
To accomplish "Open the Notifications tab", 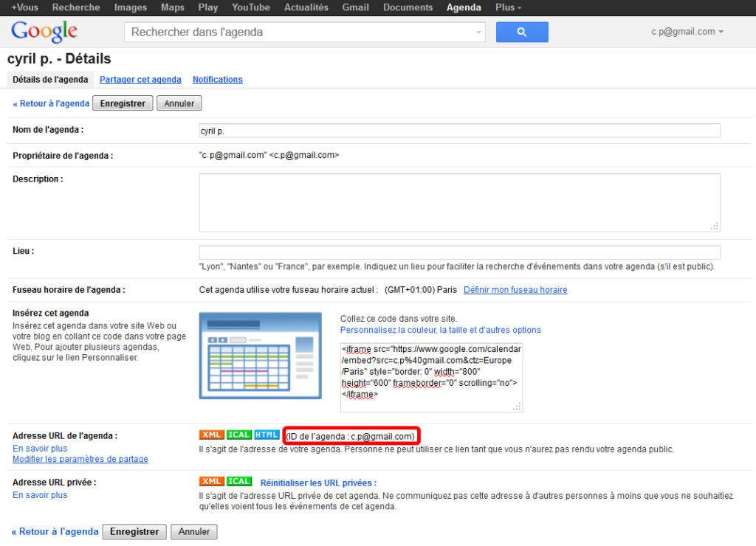I will 217,80.
